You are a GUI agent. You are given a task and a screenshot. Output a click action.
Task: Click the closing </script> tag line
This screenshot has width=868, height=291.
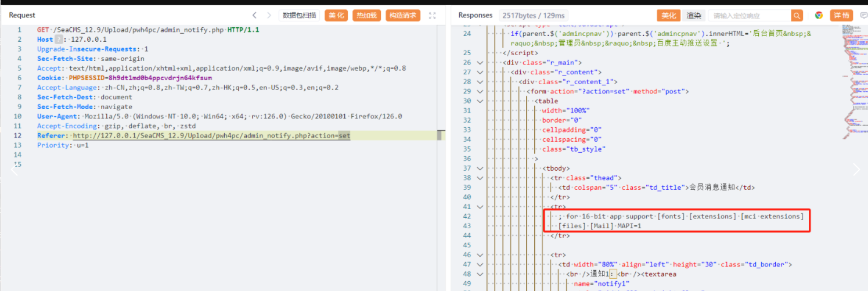coord(520,53)
